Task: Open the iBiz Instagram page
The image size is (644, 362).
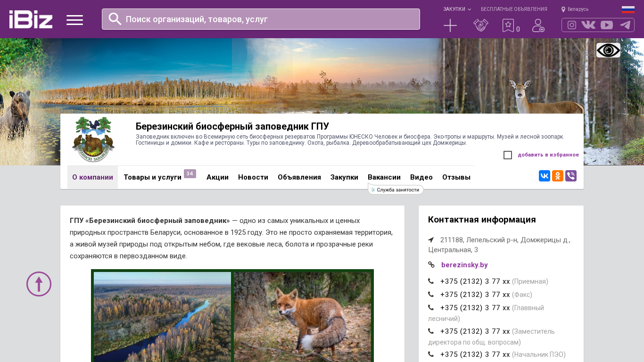Action: tap(572, 25)
